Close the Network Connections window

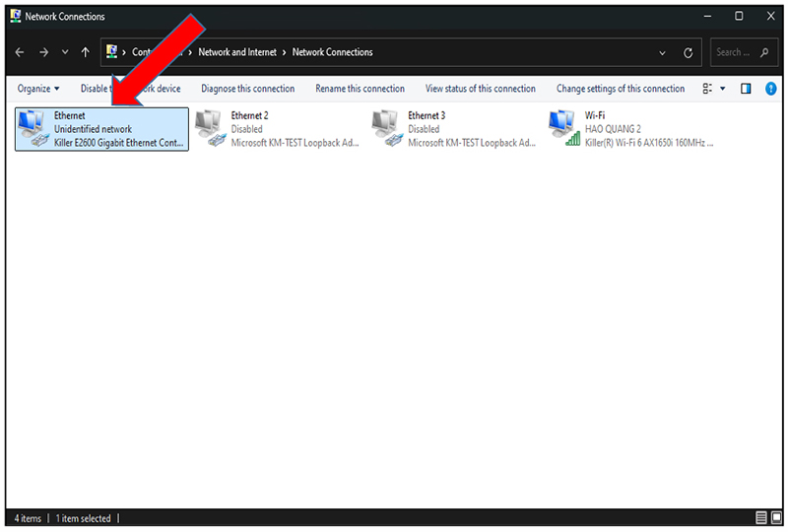click(x=770, y=16)
